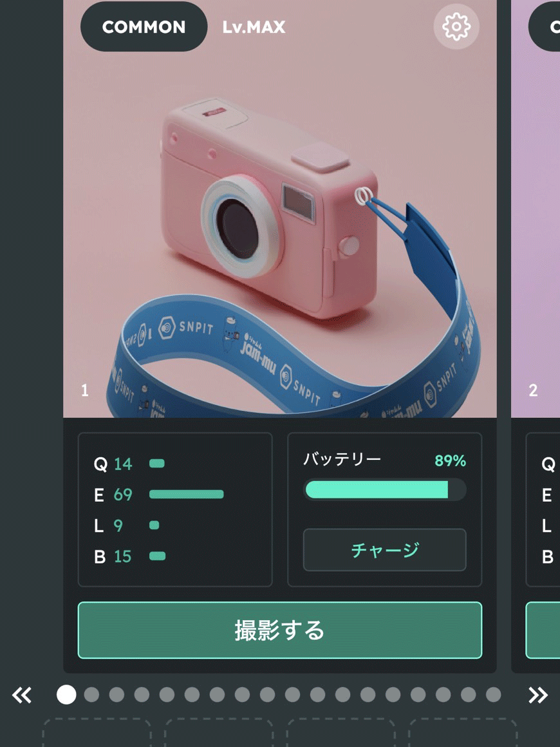This screenshot has height=747, width=560.
Task: Select the pink camera image
Action: tap(280, 209)
